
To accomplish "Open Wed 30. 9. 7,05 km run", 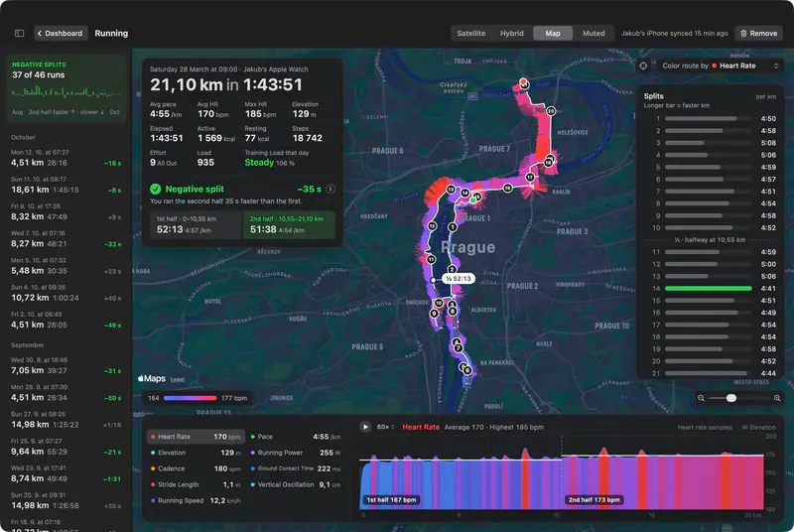I will [x=66, y=365].
